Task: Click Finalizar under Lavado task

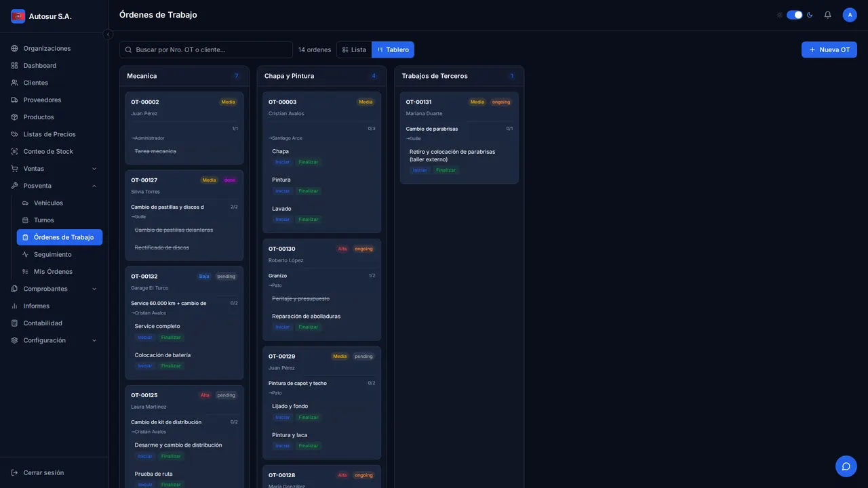Action: point(308,220)
